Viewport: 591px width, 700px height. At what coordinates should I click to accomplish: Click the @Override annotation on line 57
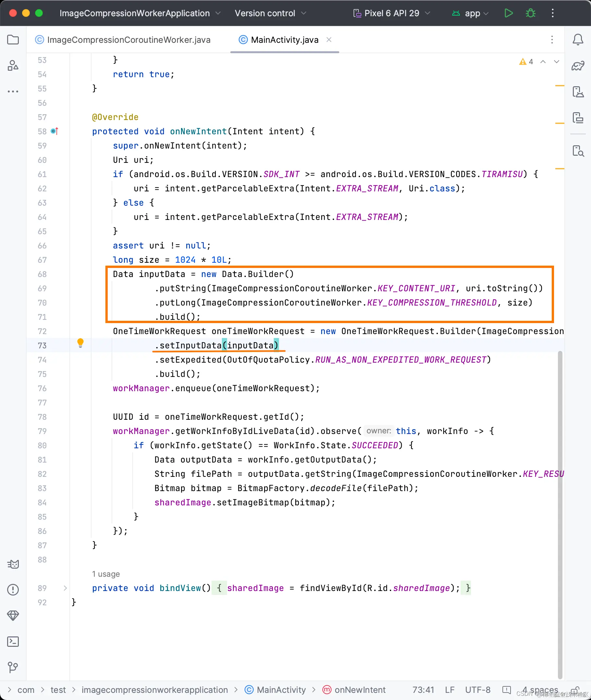[x=115, y=117]
